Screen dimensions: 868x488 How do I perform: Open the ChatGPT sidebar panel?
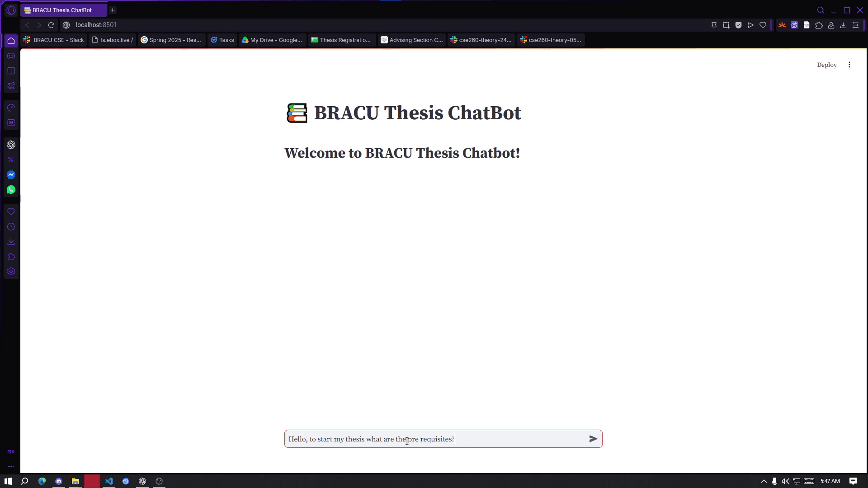tap(11, 145)
